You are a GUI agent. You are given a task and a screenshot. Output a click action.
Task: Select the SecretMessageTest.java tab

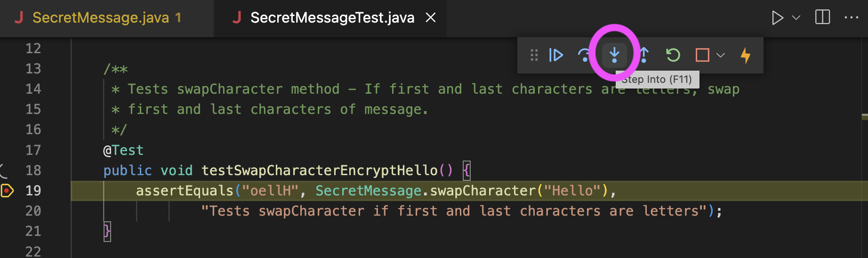point(332,18)
